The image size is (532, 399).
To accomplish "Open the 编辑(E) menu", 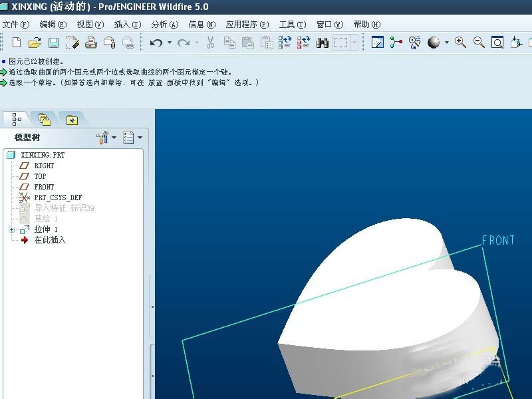I will tap(53, 25).
